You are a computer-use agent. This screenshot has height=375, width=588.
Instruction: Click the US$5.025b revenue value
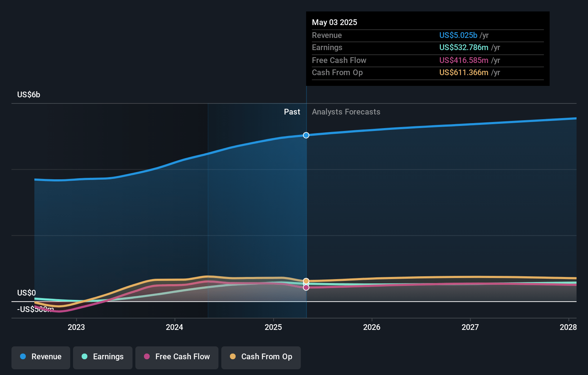pyautogui.click(x=458, y=35)
